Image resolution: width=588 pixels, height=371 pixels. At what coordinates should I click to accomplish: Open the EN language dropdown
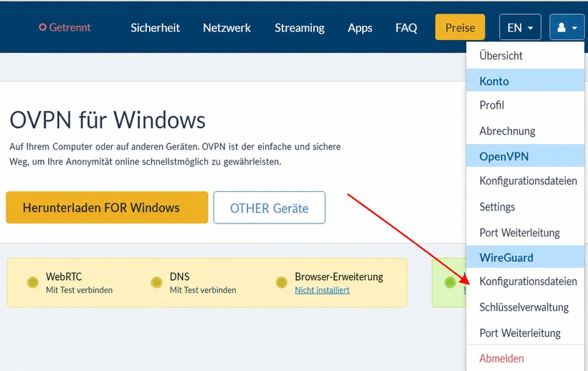pyautogui.click(x=520, y=27)
